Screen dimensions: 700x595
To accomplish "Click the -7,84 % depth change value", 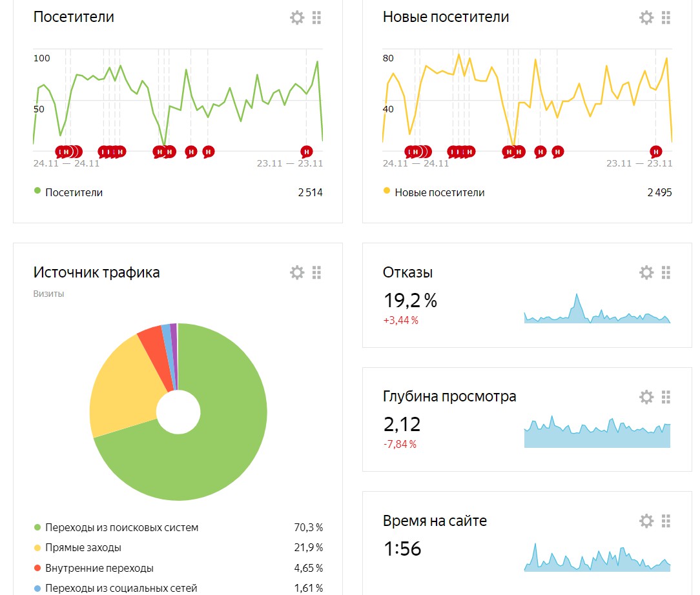I will [400, 444].
